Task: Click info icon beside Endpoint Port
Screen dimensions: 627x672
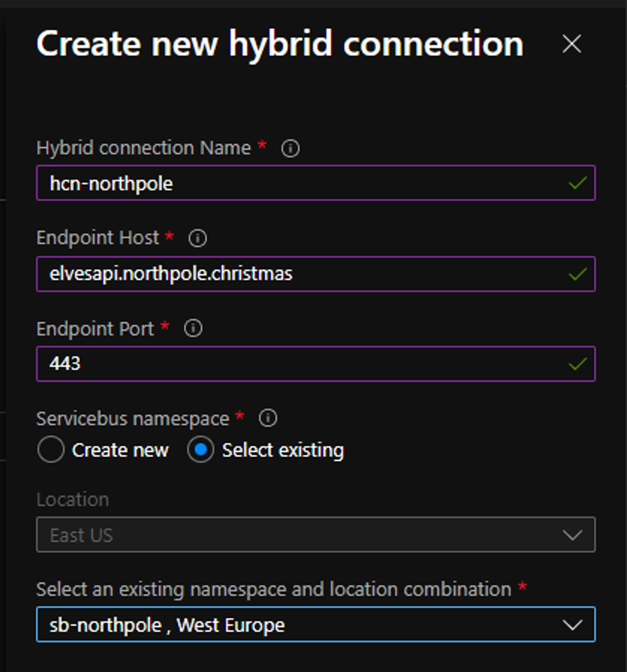Action: coord(193,328)
